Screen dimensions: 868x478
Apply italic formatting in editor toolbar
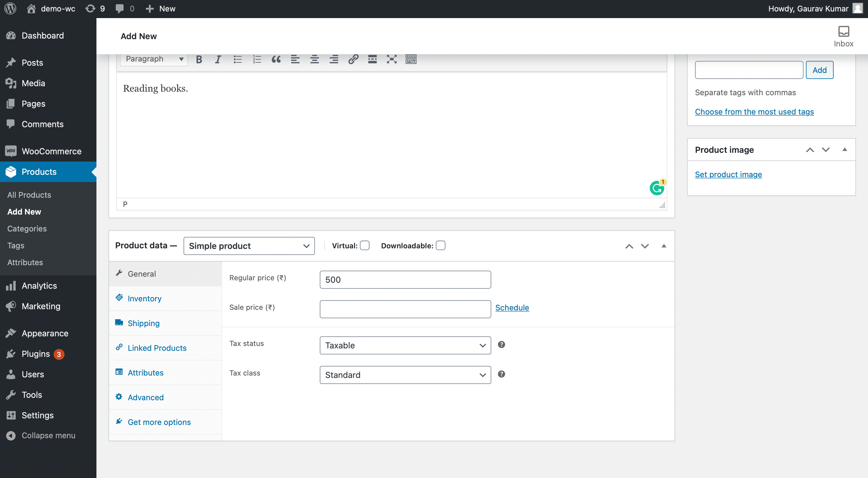(218, 59)
